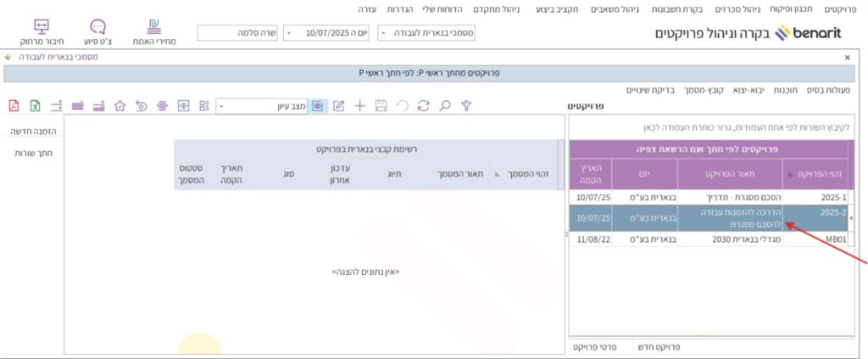Open the date dropdown showing 10/07/2025
The width and height of the screenshot is (868, 359).
(x=288, y=33)
